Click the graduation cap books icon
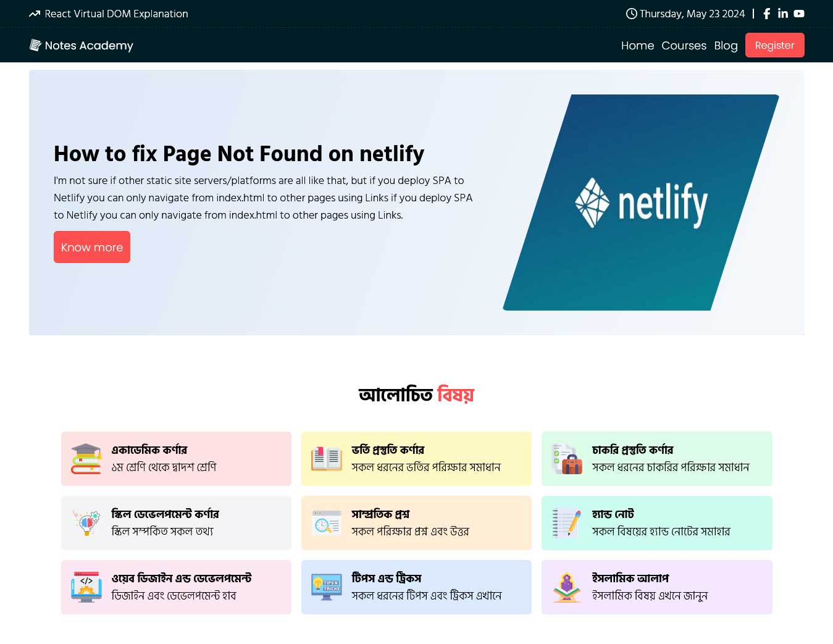This screenshot has height=644, width=833. point(86,459)
